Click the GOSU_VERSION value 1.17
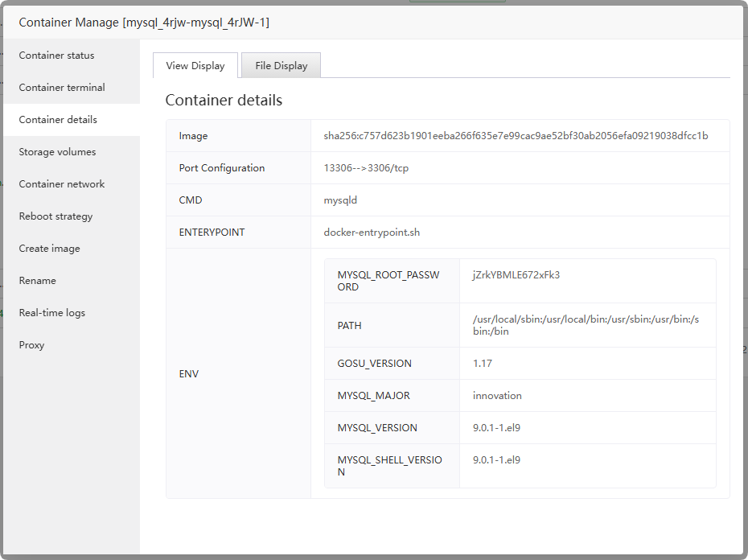748x560 pixels. [x=483, y=364]
